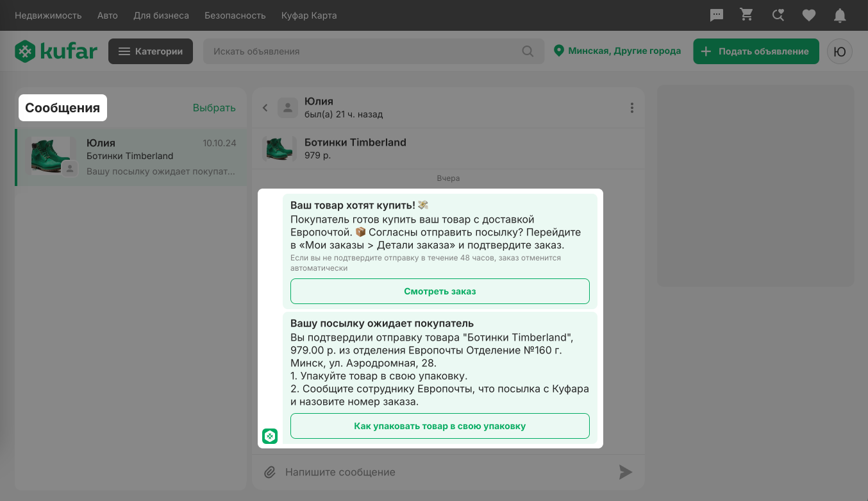Image resolution: width=868 pixels, height=501 pixels.
Task: Click Смотреть заказ button
Action: pyautogui.click(x=440, y=291)
